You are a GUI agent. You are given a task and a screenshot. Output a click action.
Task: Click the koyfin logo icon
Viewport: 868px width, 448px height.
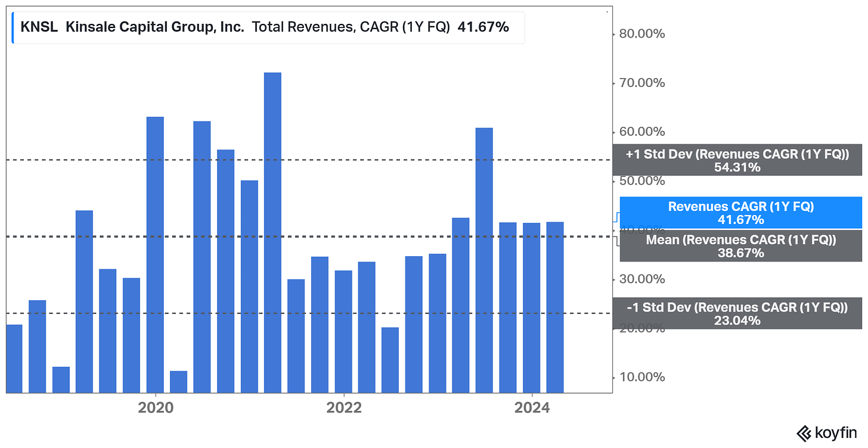[x=804, y=433]
